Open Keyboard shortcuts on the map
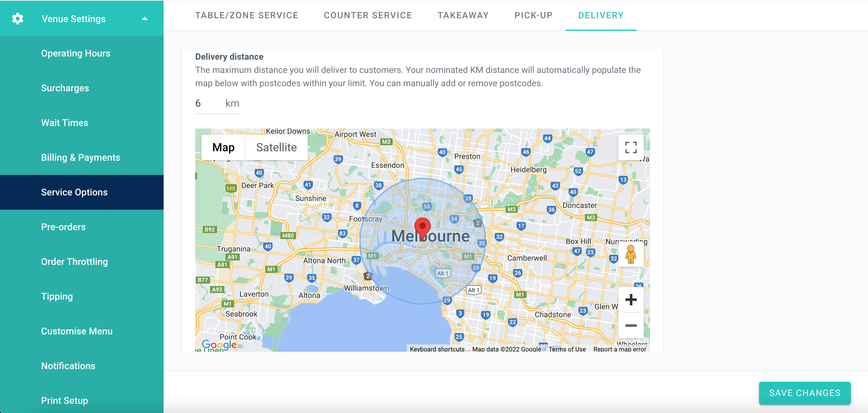Image resolution: width=868 pixels, height=413 pixels. pos(437,349)
